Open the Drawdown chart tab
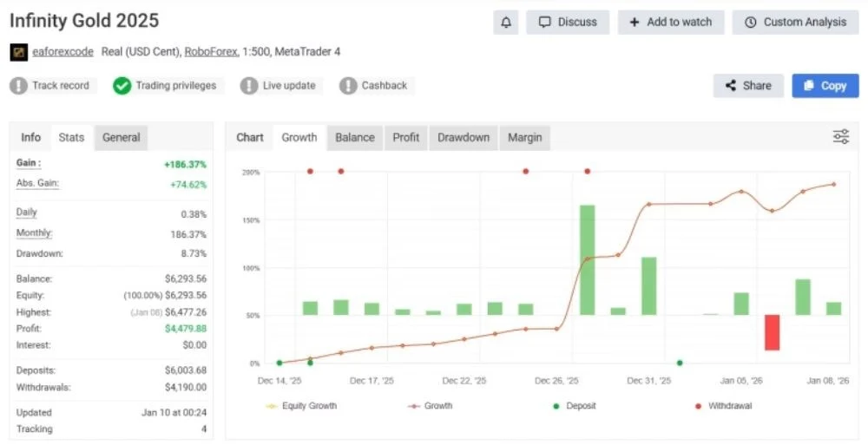 pos(464,138)
